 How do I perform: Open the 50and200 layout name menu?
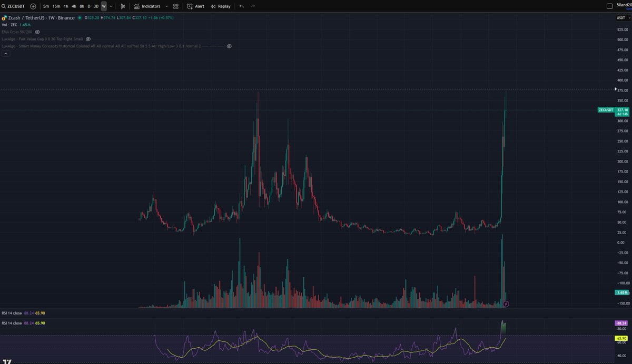(x=624, y=5)
